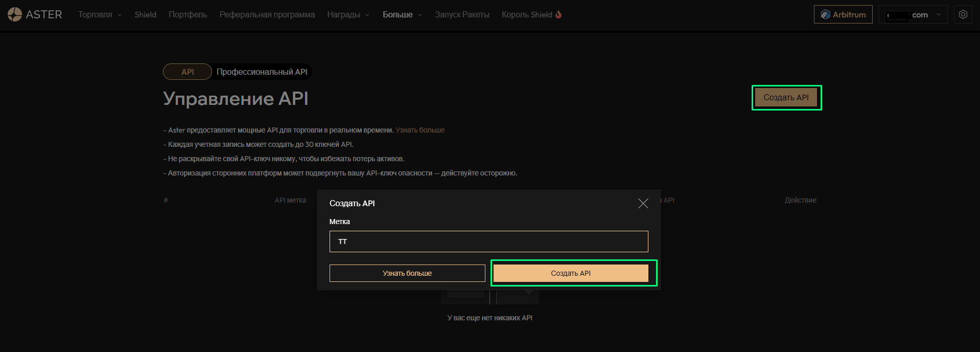Follow the Узнать больше link in the description
Viewport: 980px width, 352px height.
pyautogui.click(x=420, y=130)
